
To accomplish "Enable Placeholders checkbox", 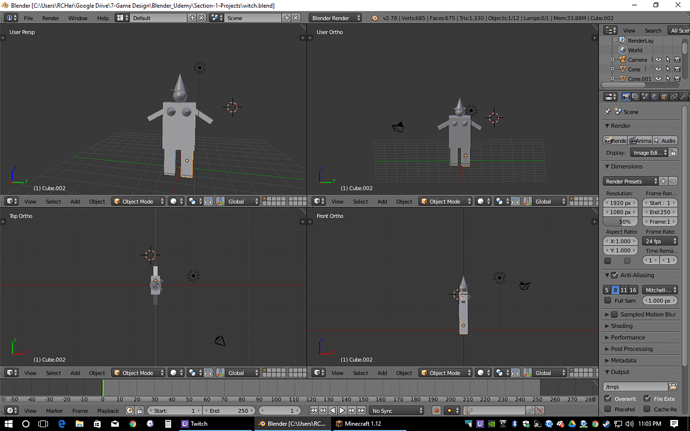I will pos(607,409).
